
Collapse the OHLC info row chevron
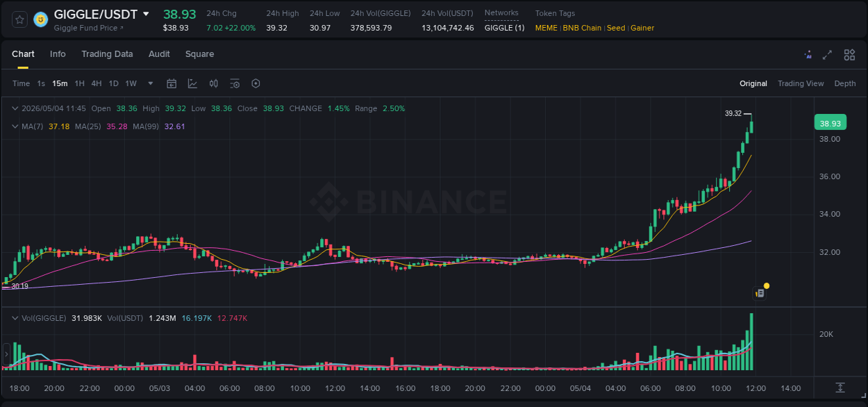click(15, 108)
